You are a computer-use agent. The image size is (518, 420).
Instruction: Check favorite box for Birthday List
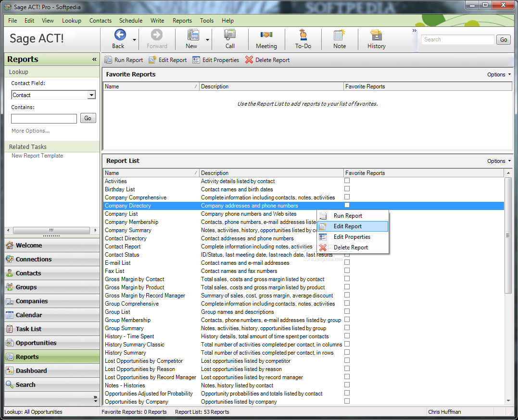click(x=347, y=189)
